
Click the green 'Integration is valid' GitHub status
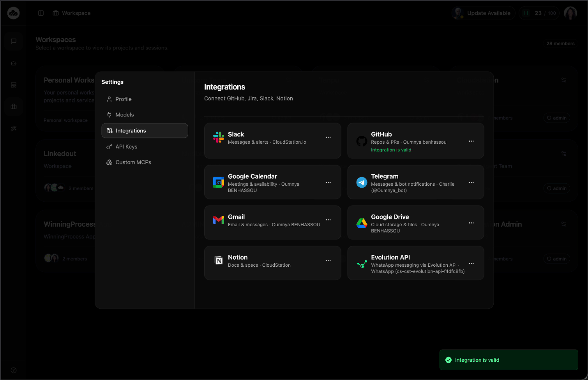click(391, 150)
